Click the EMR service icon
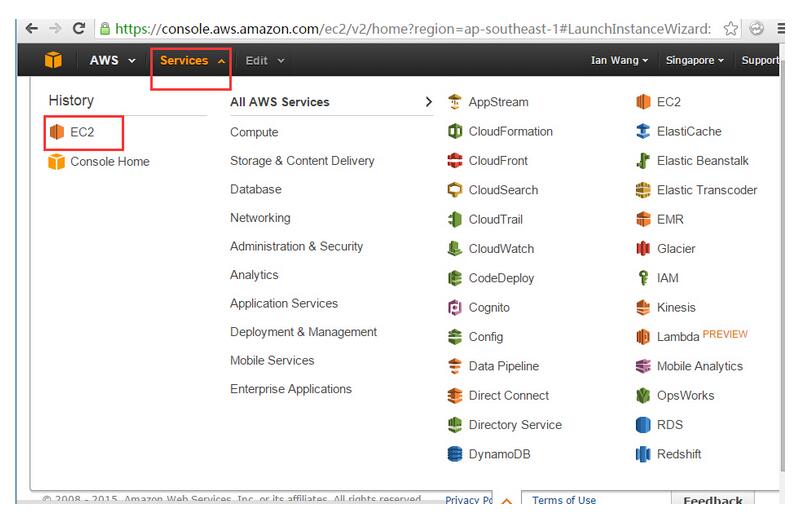This screenshot has height=518, width=806. pyautogui.click(x=643, y=219)
